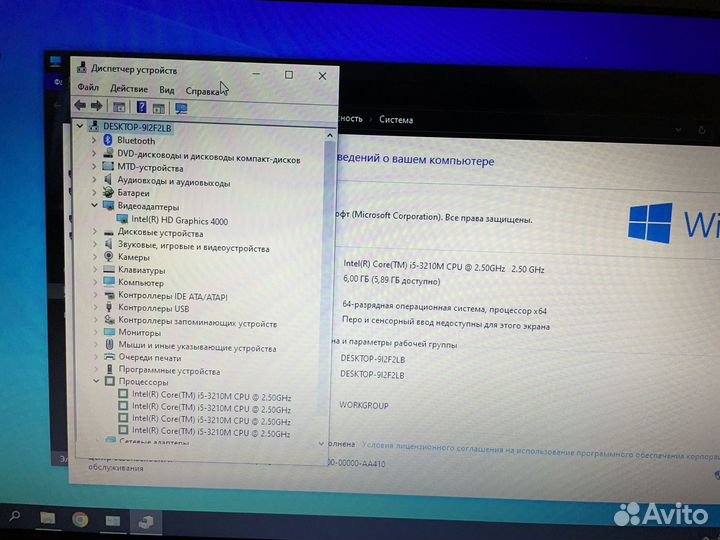Viewport: 720px width, 540px height.
Task: Expand DVD-дисководы и дисководы компакт-дисков
Action: (94, 153)
